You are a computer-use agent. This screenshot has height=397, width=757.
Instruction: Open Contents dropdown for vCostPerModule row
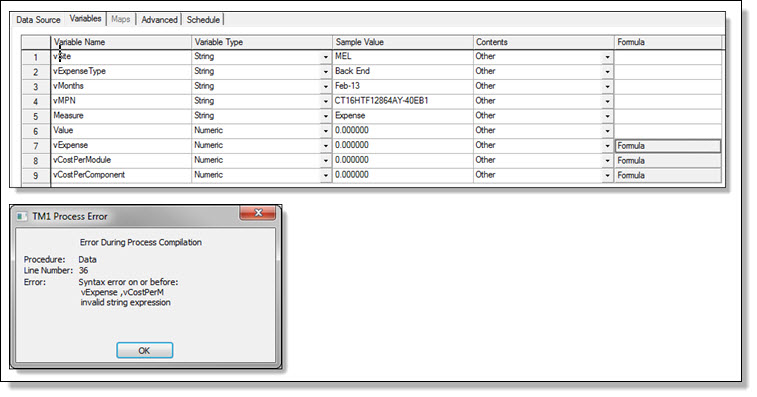click(607, 160)
